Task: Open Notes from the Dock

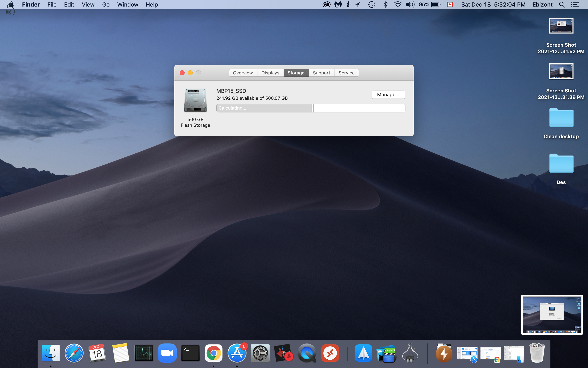Action: point(120,353)
